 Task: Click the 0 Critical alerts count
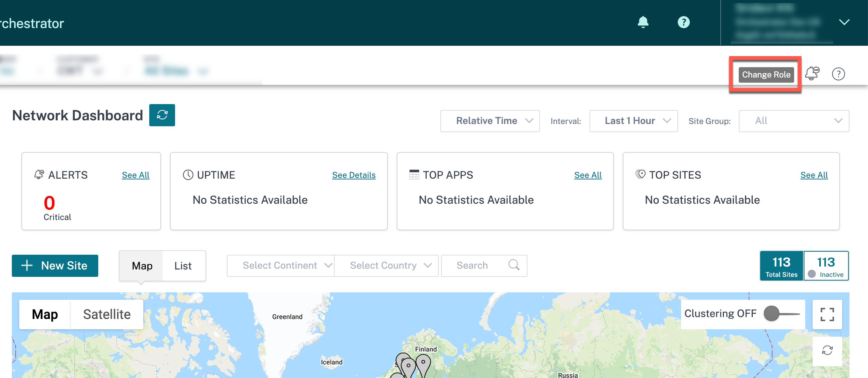pyautogui.click(x=49, y=203)
